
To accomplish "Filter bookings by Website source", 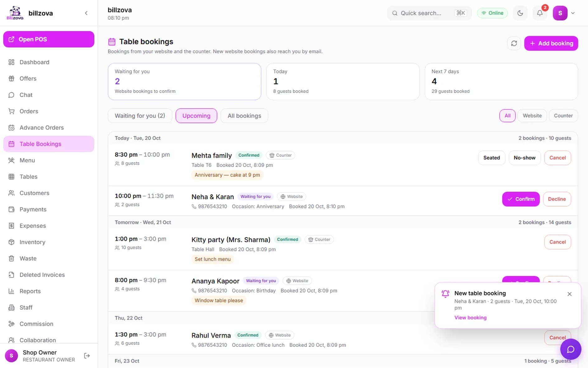I will point(532,116).
